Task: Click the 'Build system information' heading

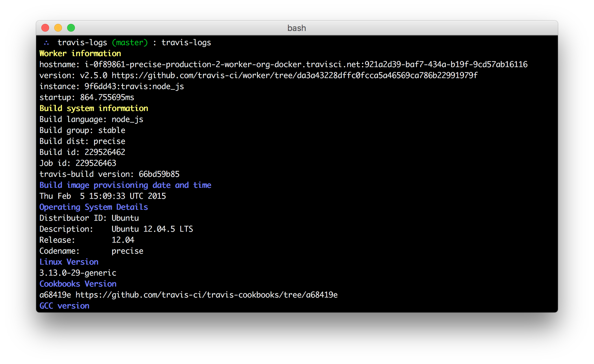Action: point(94,108)
